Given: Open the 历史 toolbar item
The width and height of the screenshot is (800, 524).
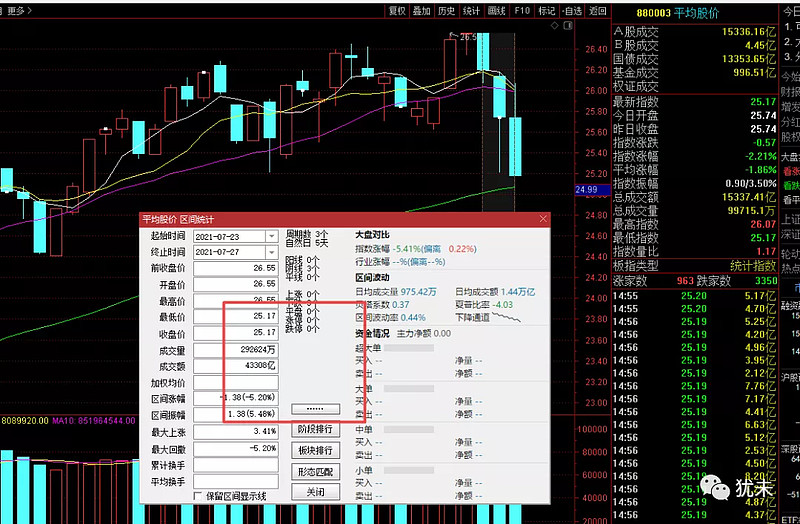Looking at the screenshot, I should [446, 11].
